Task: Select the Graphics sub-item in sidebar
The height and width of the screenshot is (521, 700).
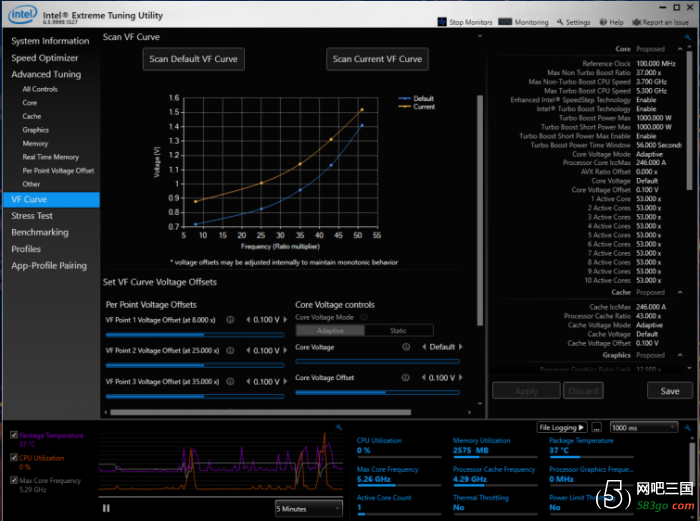Action: (36, 130)
